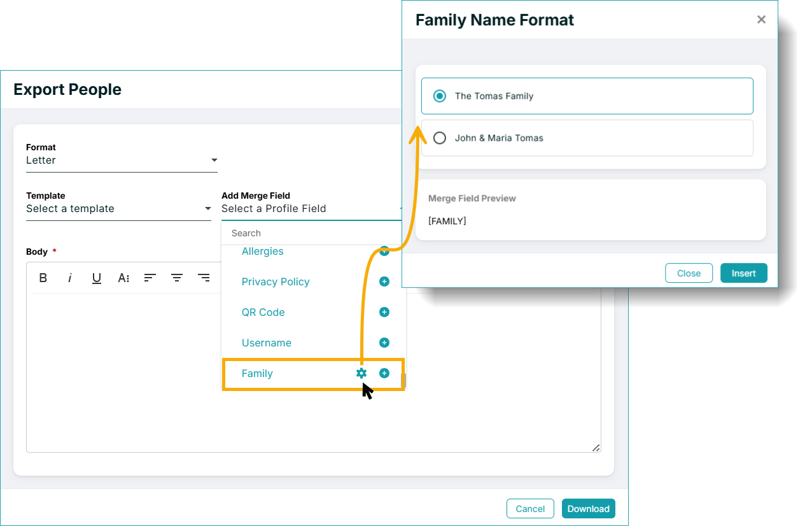Focus the Search field in merge list
This screenshot has height=526, width=812.
click(x=313, y=233)
